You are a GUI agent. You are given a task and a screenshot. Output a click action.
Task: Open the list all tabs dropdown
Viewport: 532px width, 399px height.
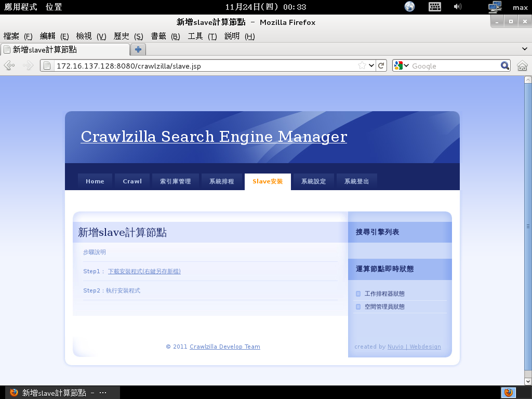pos(524,49)
